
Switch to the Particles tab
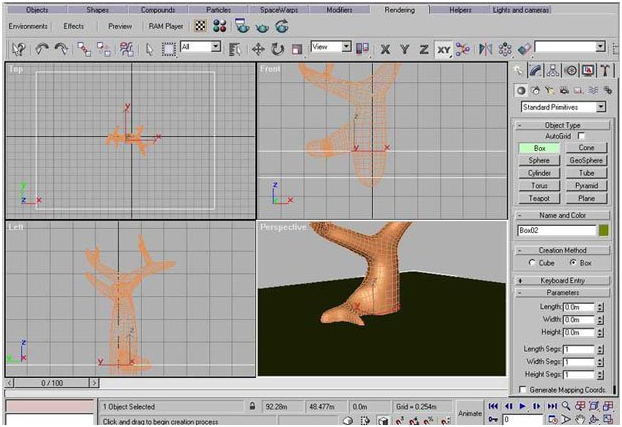tap(218, 10)
